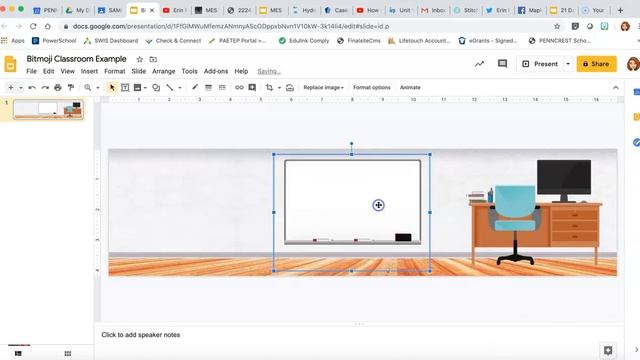Screen dimensions: 640x360
Task: Change border color with pencil icon
Action: coord(195,87)
